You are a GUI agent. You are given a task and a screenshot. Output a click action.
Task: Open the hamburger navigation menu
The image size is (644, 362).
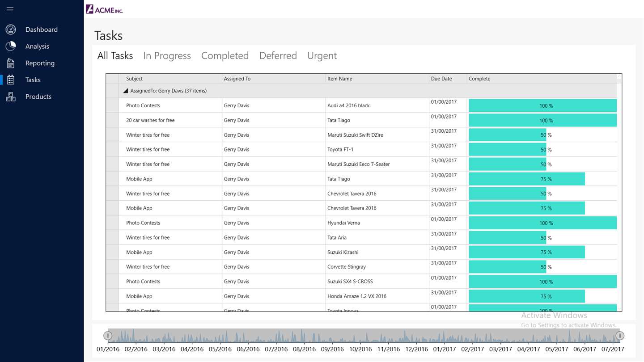[x=10, y=9]
